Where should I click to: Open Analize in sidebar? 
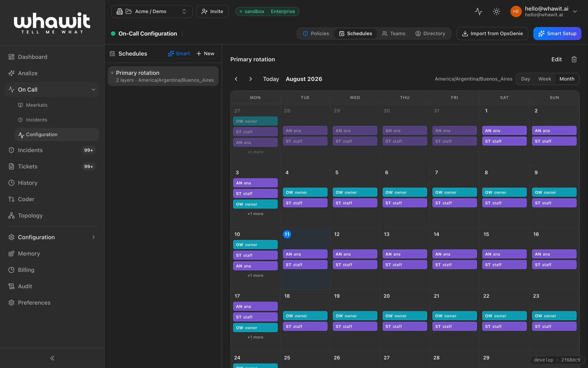pos(52,73)
